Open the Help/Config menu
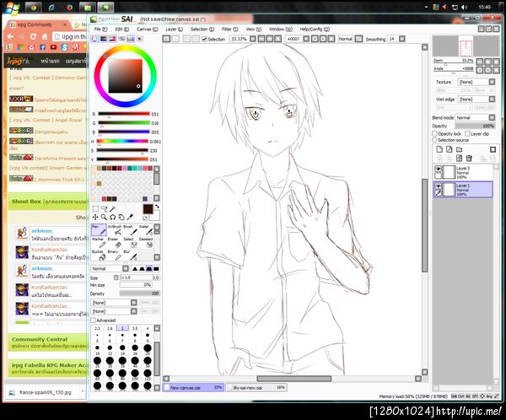The height and width of the screenshot is (420, 506). tap(315, 29)
